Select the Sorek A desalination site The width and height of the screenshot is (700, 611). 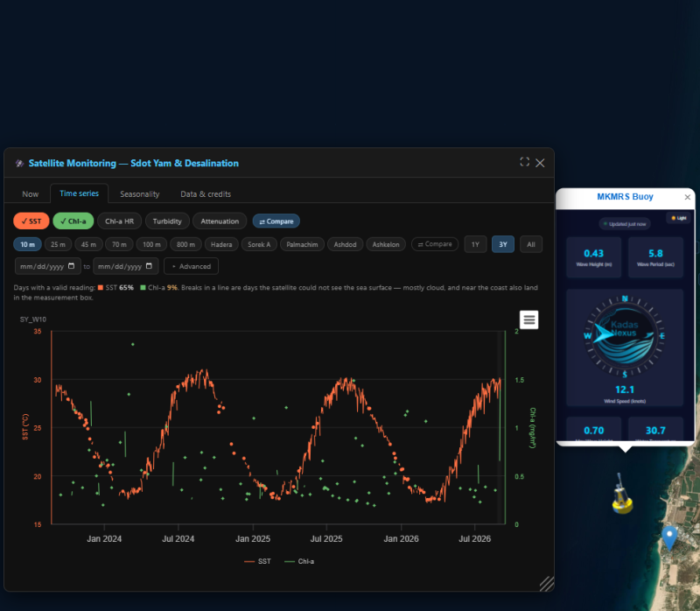click(x=259, y=244)
